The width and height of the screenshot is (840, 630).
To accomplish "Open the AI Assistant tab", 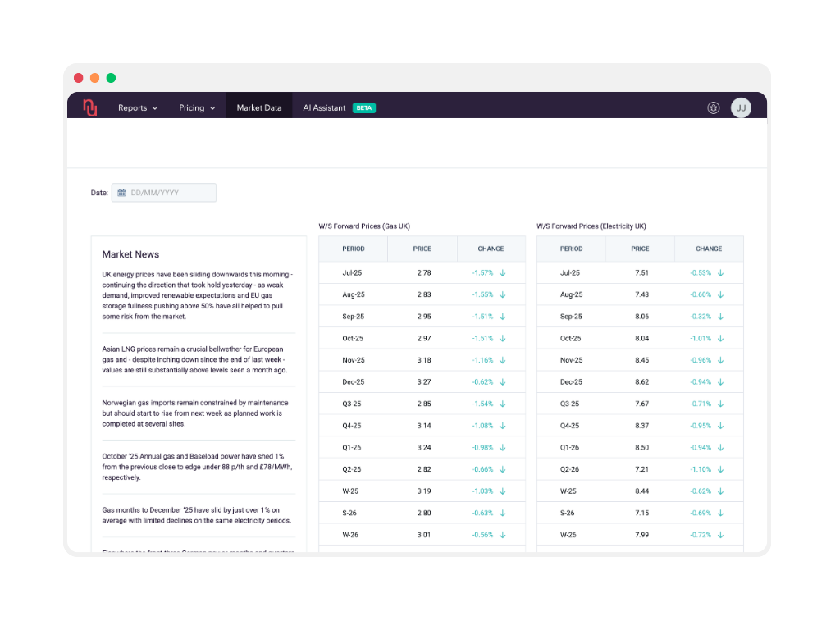I will click(324, 107).
